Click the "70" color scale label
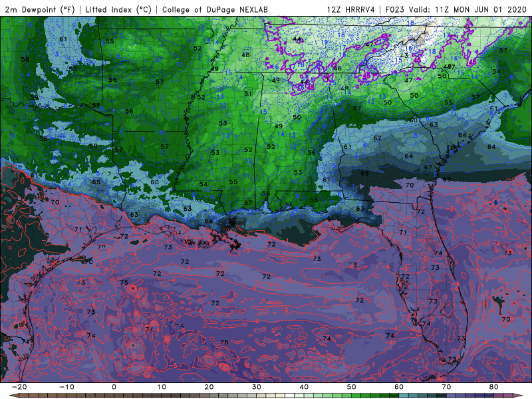This screenshot has height=399, width=532. point(446,387)
